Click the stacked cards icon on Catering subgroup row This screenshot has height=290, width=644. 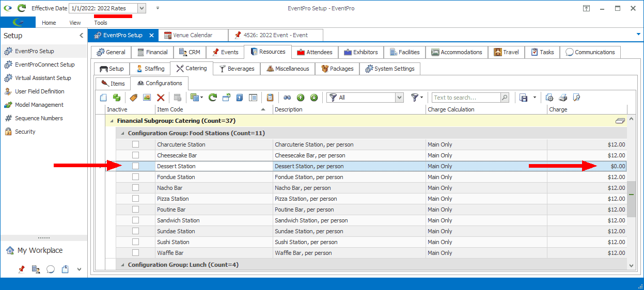(620, 121)
